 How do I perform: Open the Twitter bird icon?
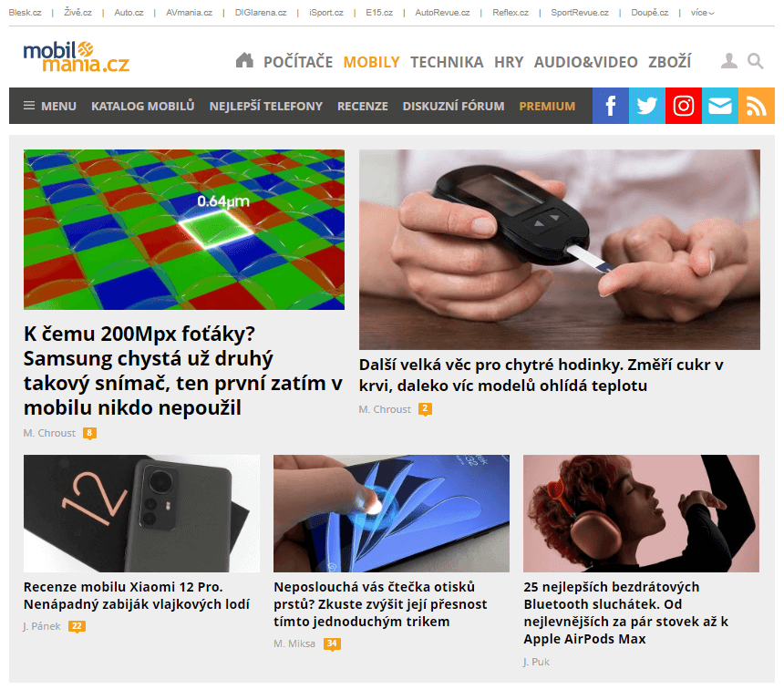coord(647,106)
